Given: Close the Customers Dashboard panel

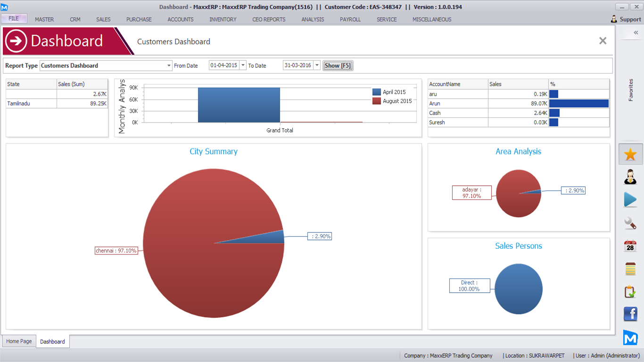Looking at the screenshot, I should [x=603, y=41].
